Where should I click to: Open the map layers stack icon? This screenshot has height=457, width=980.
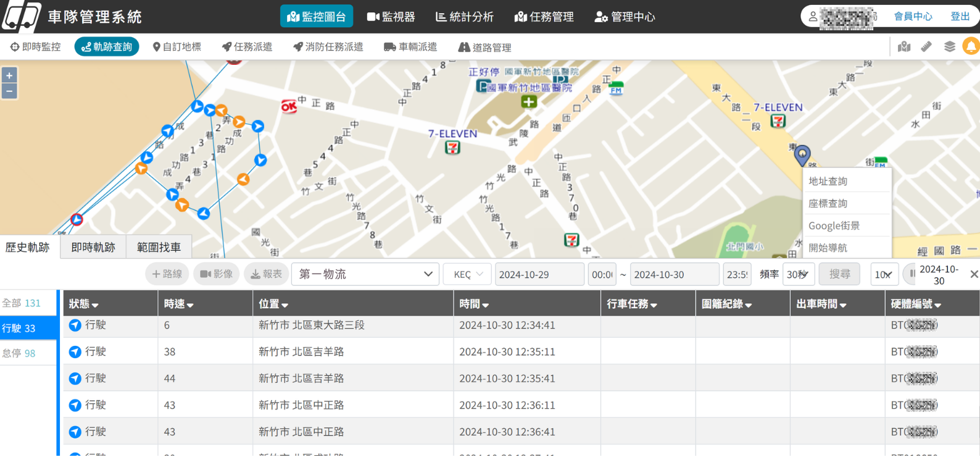[x=949, y=47]
